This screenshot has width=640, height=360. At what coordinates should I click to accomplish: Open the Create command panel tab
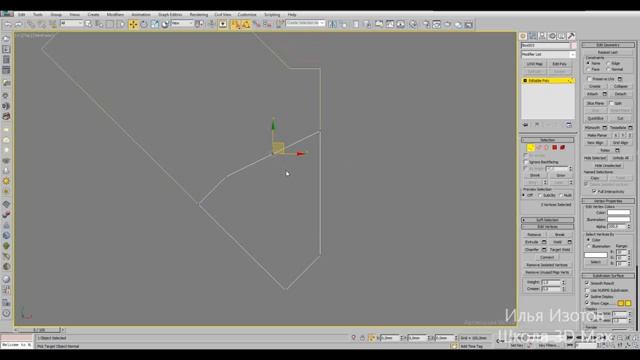click(523, 36)
